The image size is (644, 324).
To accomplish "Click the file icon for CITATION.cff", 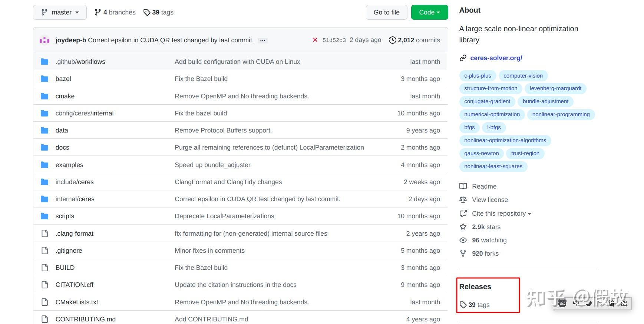I will point(44,285).
